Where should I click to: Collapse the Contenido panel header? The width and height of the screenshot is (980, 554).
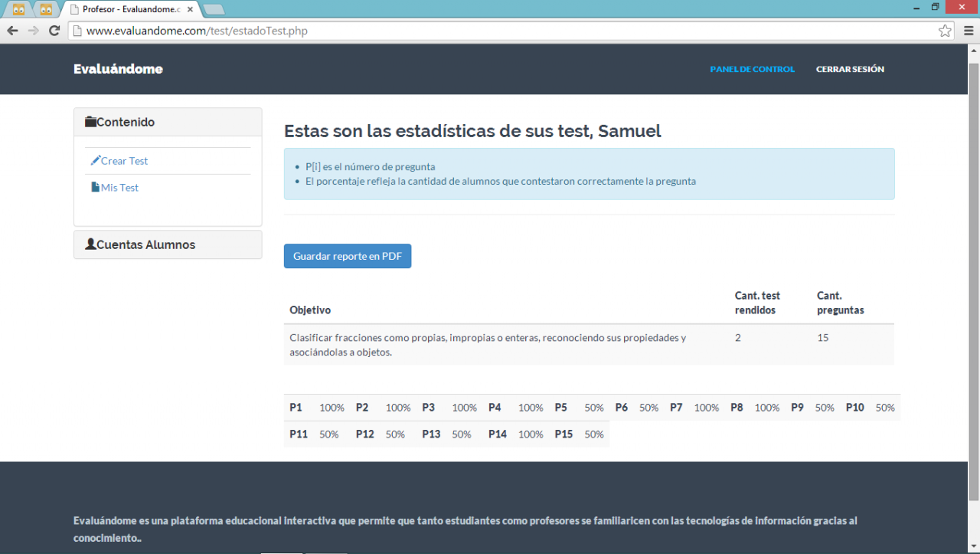[126, 122]
